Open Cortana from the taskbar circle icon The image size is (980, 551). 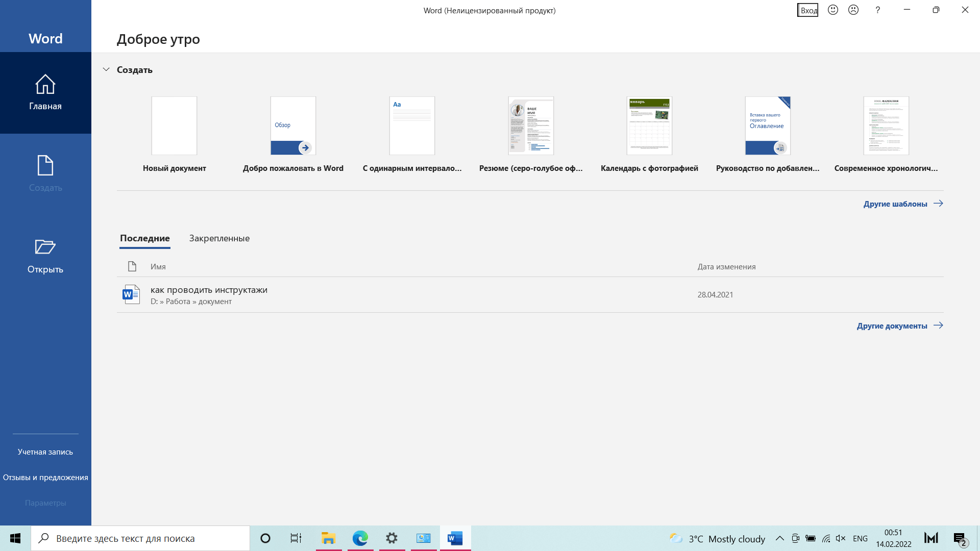[265, 538]
